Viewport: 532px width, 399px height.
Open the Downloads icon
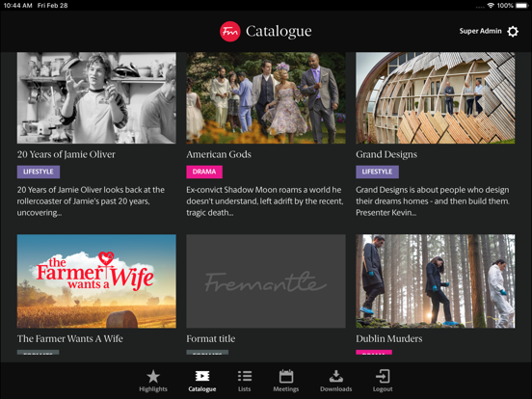[336, 376]
